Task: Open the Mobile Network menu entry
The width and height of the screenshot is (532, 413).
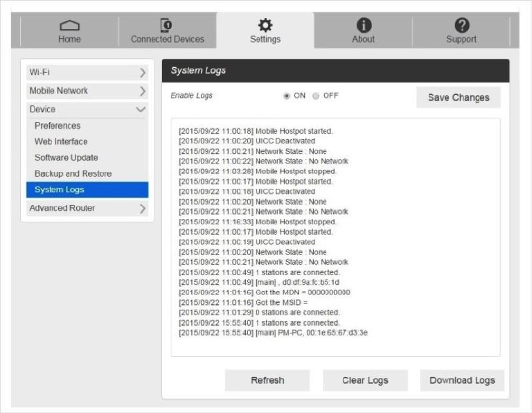Action: tap(87, 91)
